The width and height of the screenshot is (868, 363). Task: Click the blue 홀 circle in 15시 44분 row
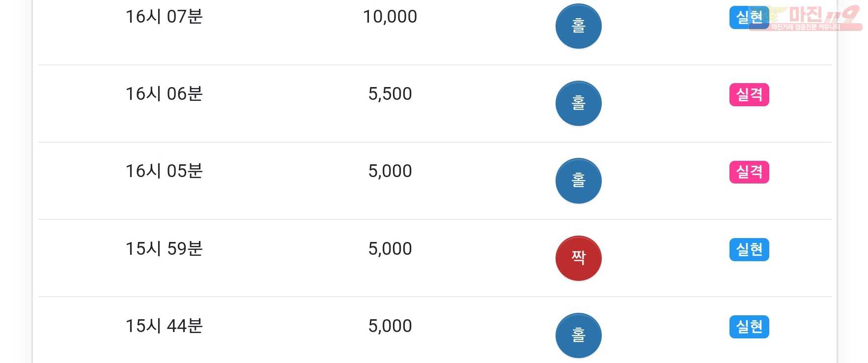(x=578, y=335)
